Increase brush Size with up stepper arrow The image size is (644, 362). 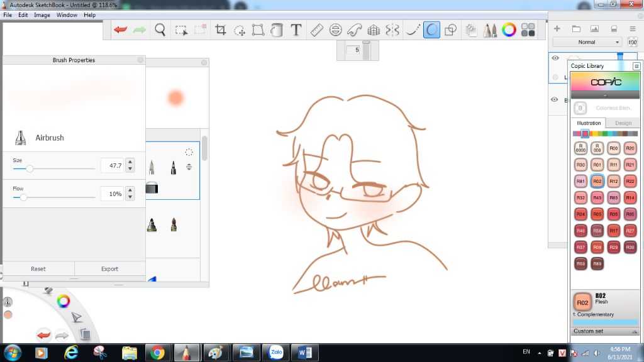pos(130,162)
